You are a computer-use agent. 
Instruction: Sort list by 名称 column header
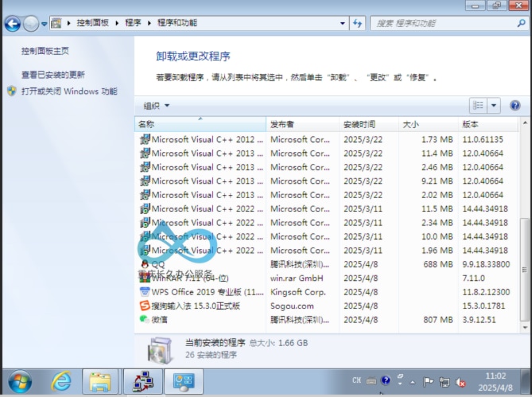click(x=200, y=124)
